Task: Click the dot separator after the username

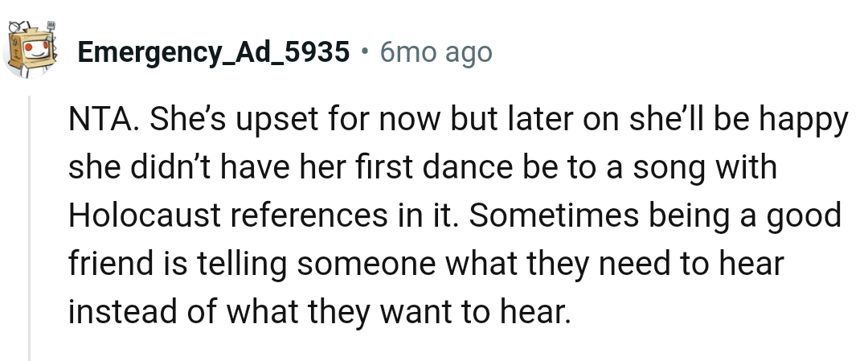Action: coord(365,53)
